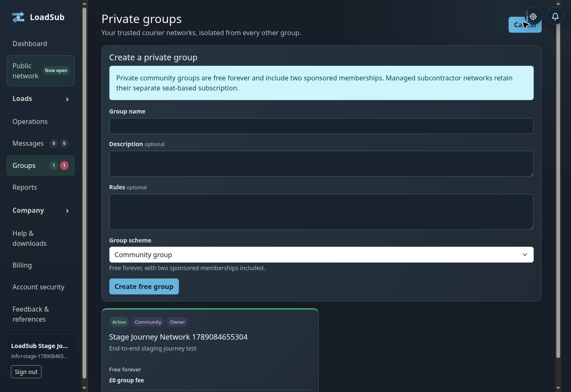Screen dimensions: 571x392
Task: Go to Dashboard
Action: point(41,44)
